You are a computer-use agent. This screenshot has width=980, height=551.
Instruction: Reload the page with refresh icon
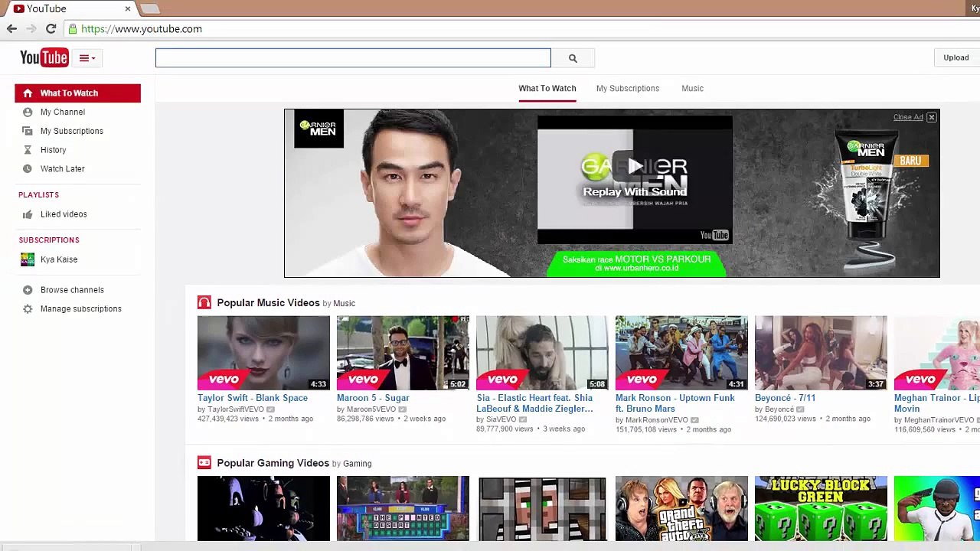pos(51,29)
